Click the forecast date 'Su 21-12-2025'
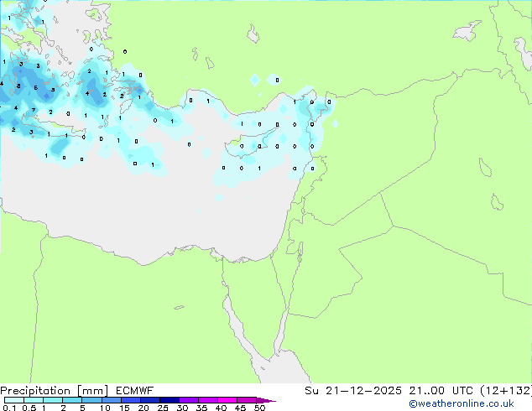This screenshot has height=411, width=532. tap(353, 391)
